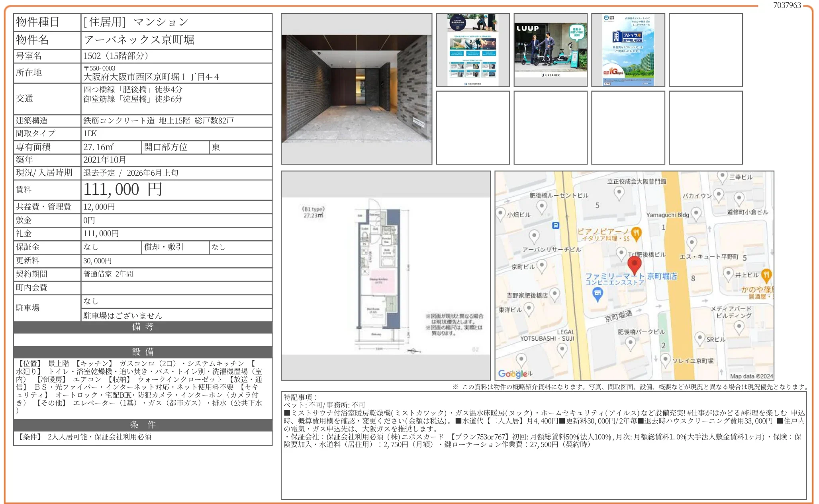Click the 賃料 111,000円 rent field

121,190
